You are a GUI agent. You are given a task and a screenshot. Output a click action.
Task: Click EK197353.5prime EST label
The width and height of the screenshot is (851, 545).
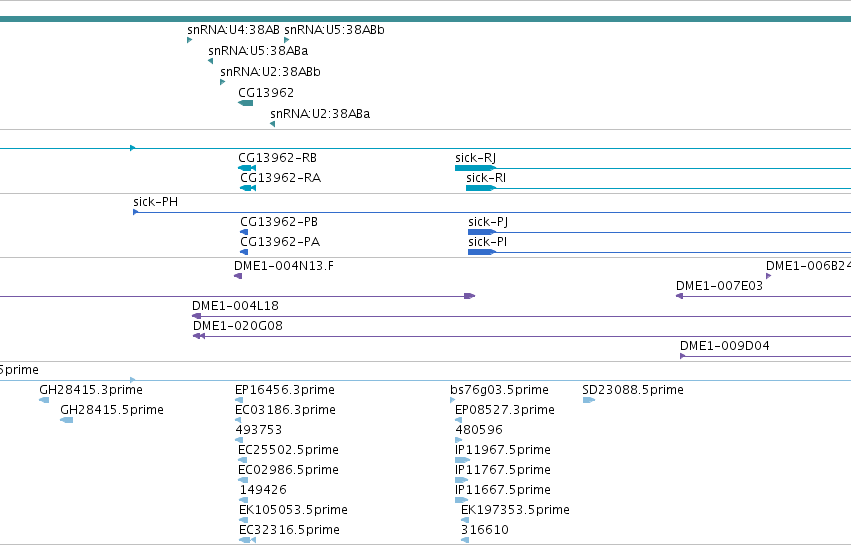tap(515, 510)
